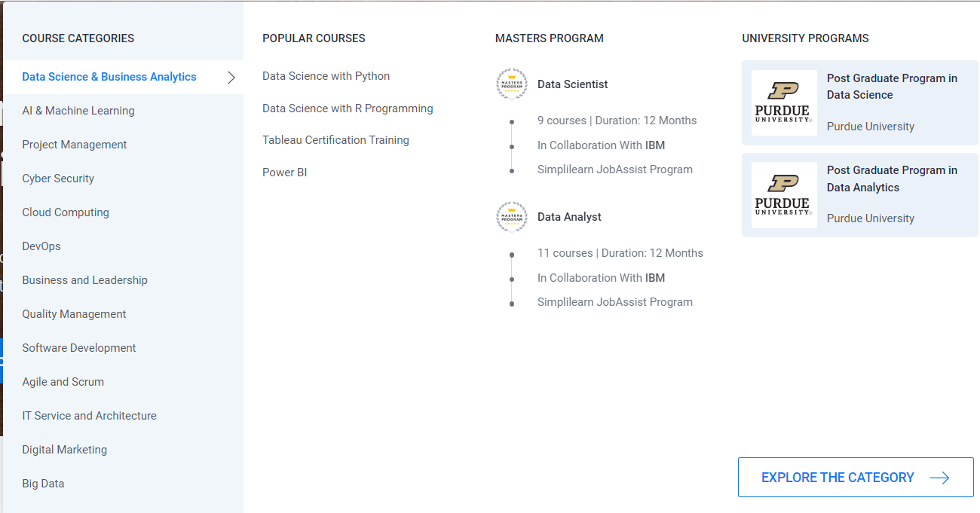Click Post Graduate Program in Data Analytics title
The height and width of the screenshot is (513, 980).
coord(892,179)
